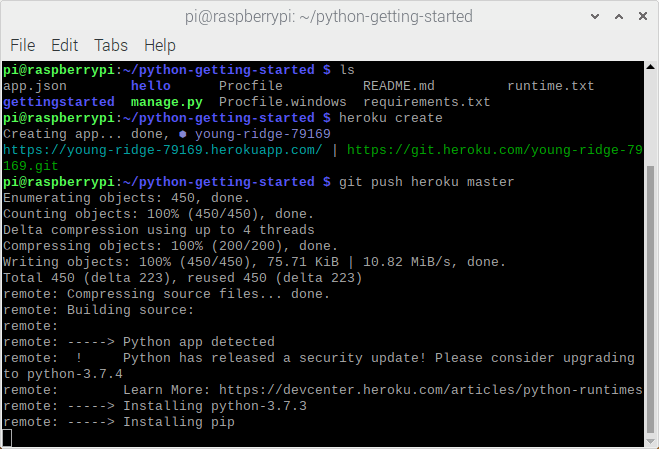Click the 'Python app detected' line
Image resolution: width=659 pixels, height=449 pixels.
(x=198, y=342)
